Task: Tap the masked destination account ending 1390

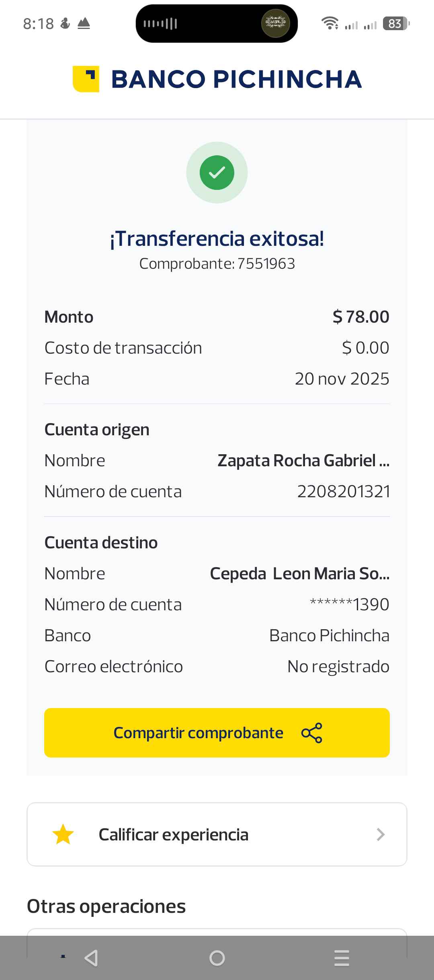Action: [x=349, y=604]
